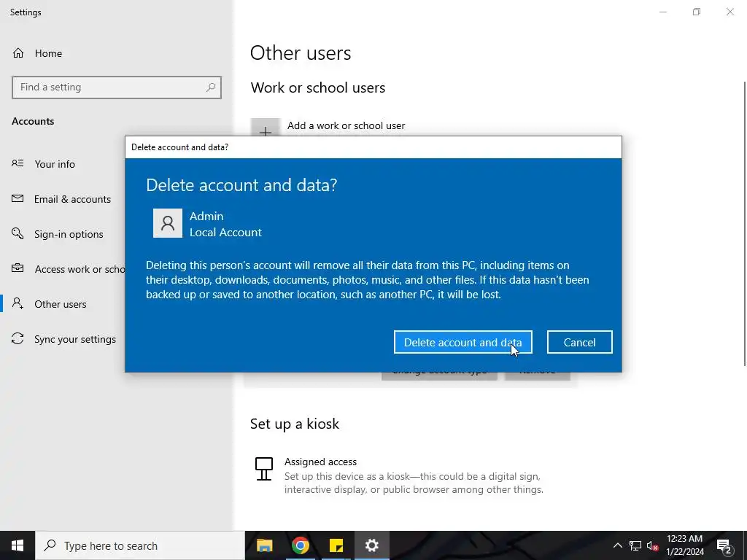747x560 pixels.
Task: Click the Local Account label in dialog
Action: coord(225,232)
